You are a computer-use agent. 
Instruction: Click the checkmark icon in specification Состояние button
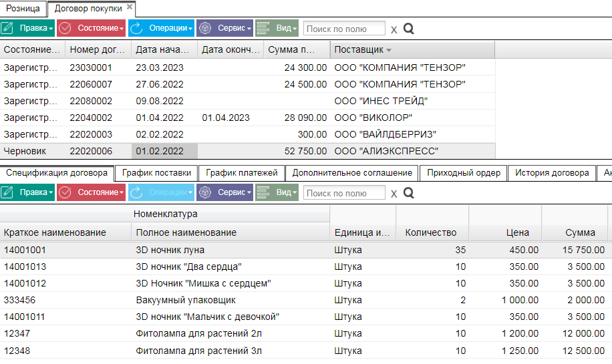[65, 192]
